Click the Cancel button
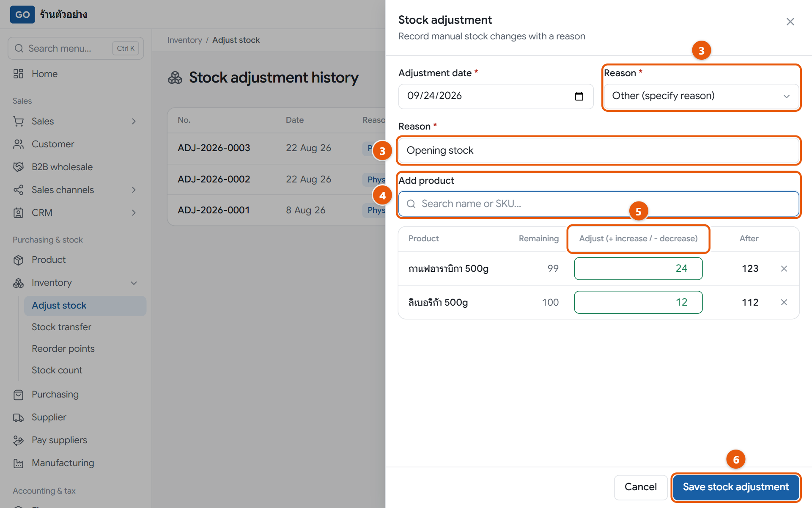The height and width of the screenshot is (508, 812). (x=640, y=487)
